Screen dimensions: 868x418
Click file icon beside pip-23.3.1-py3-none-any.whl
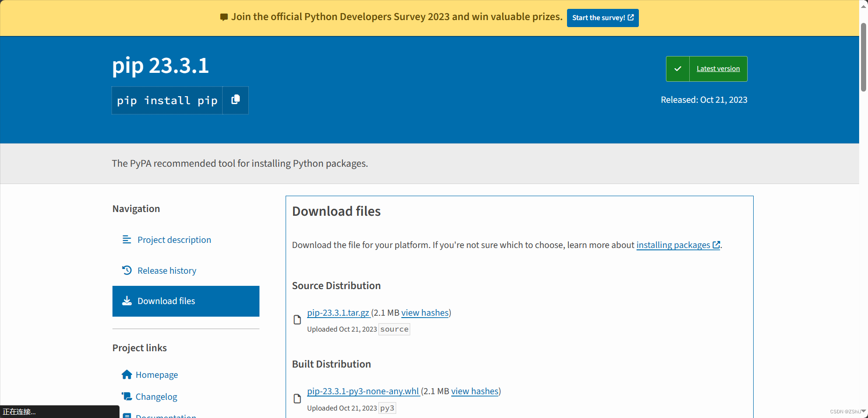coord(297,398)
